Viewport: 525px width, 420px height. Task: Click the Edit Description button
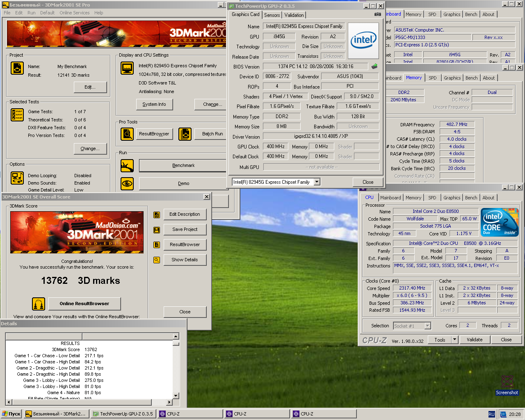[x=185, y=215]
